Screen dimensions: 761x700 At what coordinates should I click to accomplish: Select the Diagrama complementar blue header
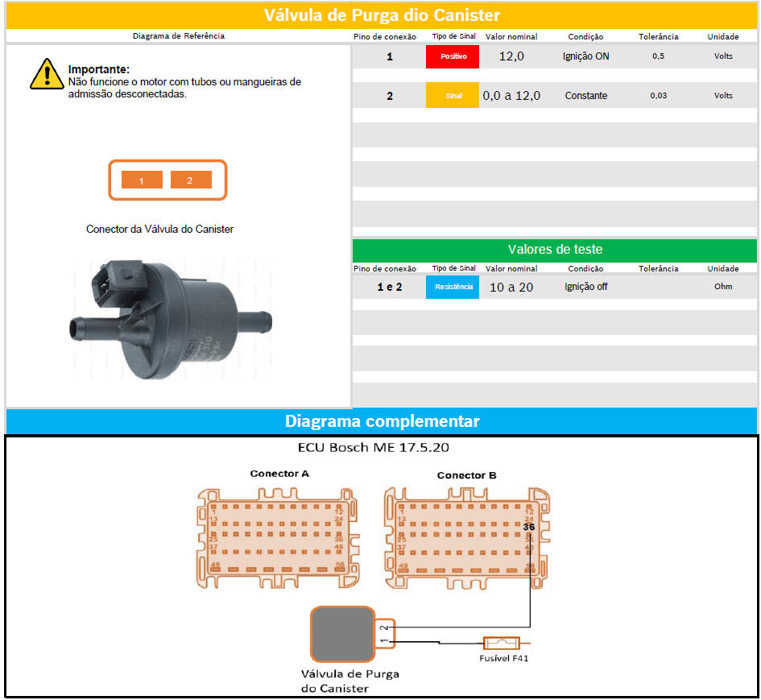382,421
